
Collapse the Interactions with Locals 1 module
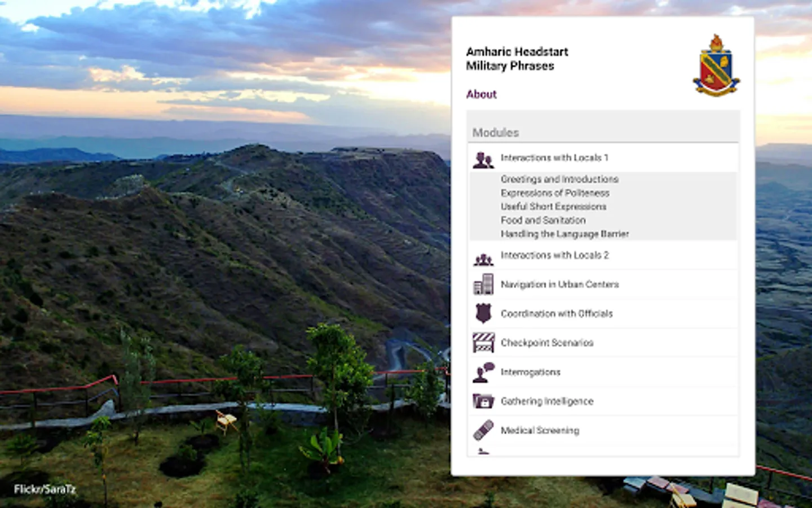pos(603,157)
